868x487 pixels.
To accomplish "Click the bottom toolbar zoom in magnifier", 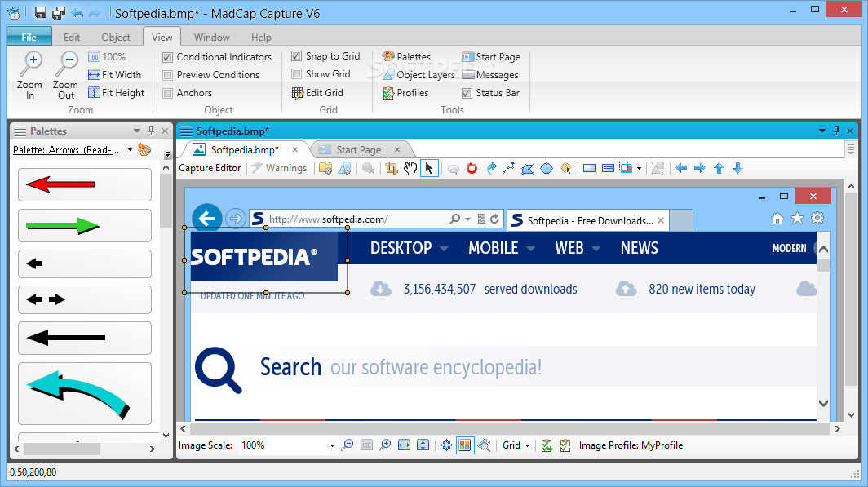I will [385, 445].
